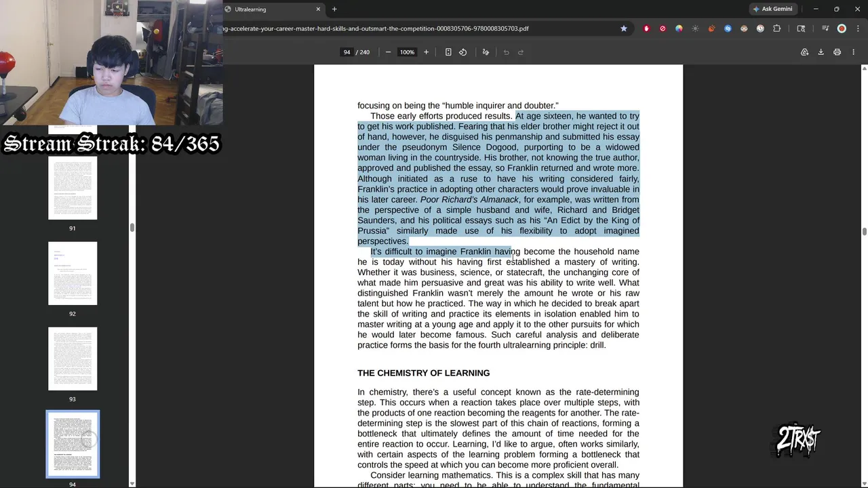Save the PDF to Google Drive
This screenshot has width=868, height=488.
tap(804, 52)
